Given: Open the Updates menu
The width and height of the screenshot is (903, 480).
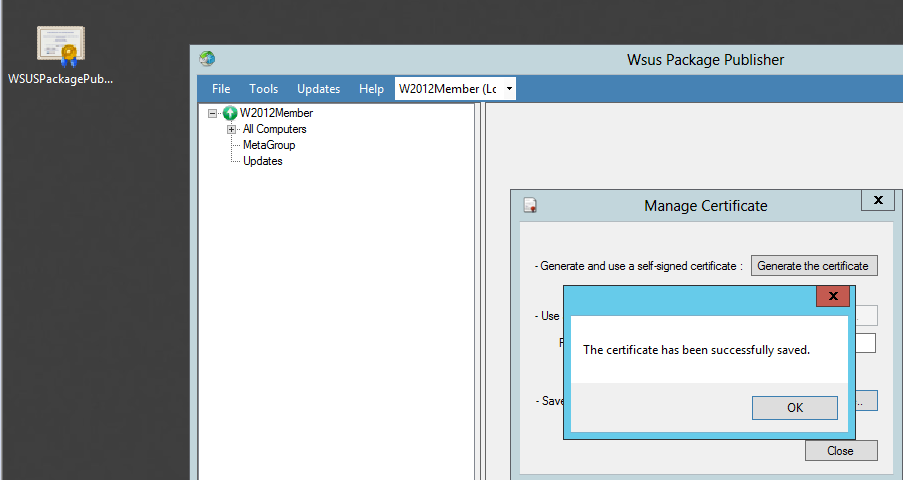Looking at the screenshot, I should click(x=318, y=89).
